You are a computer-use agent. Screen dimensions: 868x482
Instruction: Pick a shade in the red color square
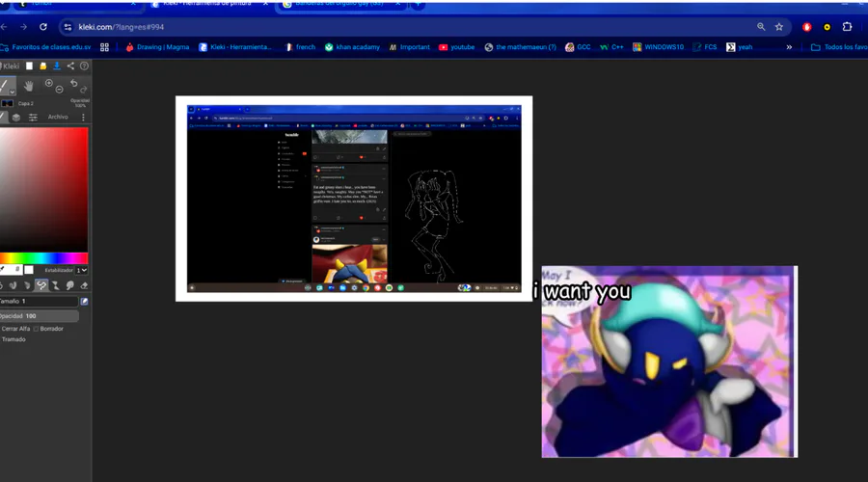coord(43,189)
